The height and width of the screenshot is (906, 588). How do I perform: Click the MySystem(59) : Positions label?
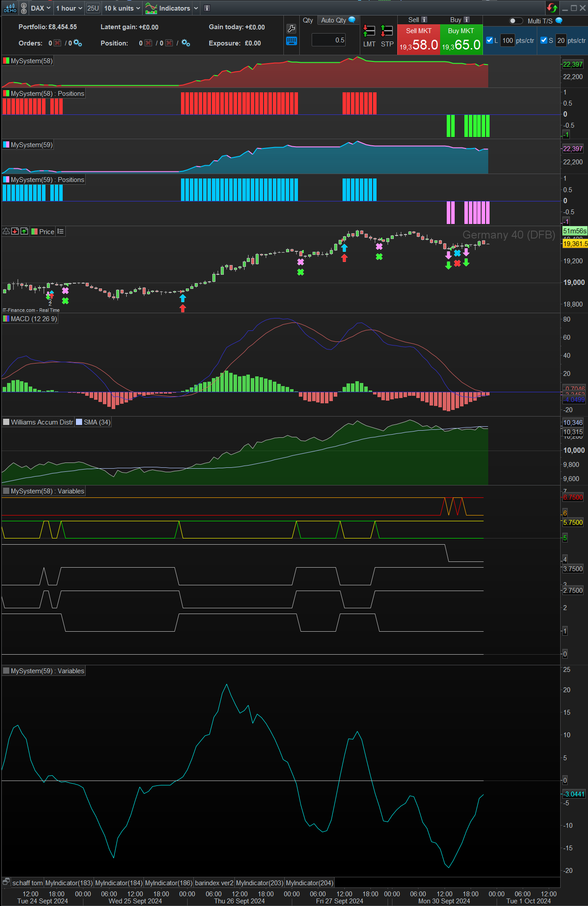[x=47, y=180]
